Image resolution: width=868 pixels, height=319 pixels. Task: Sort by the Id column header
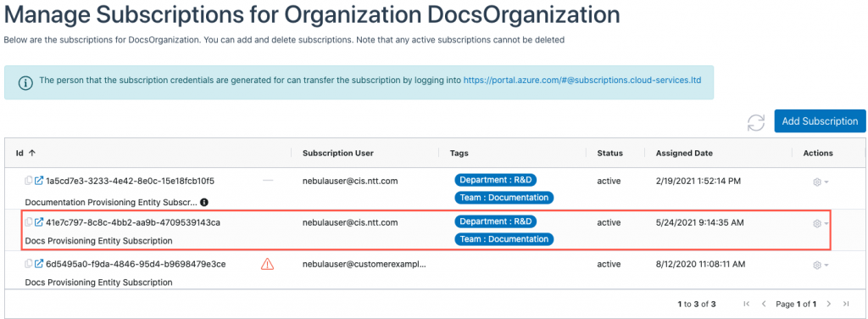pos(25,153)
